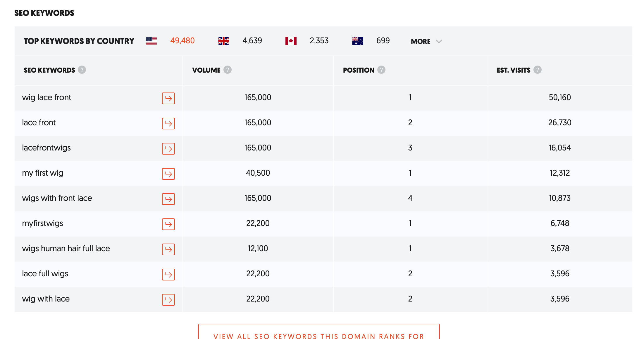Show help tooltip for Est. Visits column
The image size is (644, 339).
[x=538, y=70]
